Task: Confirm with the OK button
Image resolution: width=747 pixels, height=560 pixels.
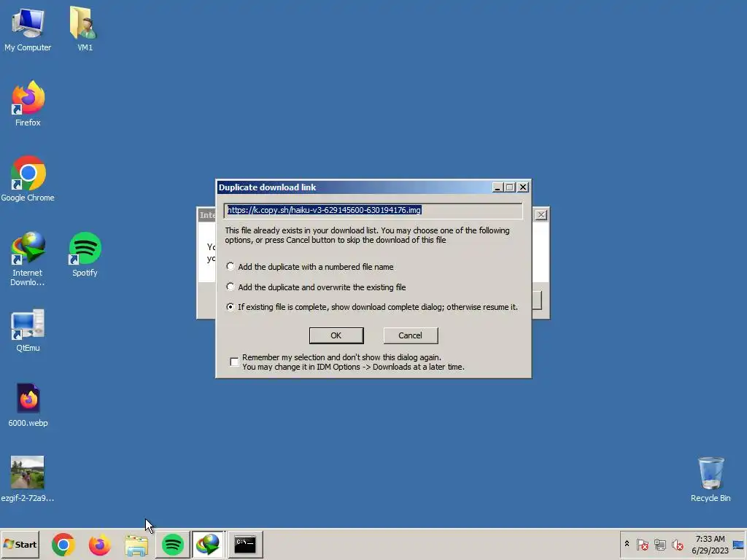Action: pos(336,335)
